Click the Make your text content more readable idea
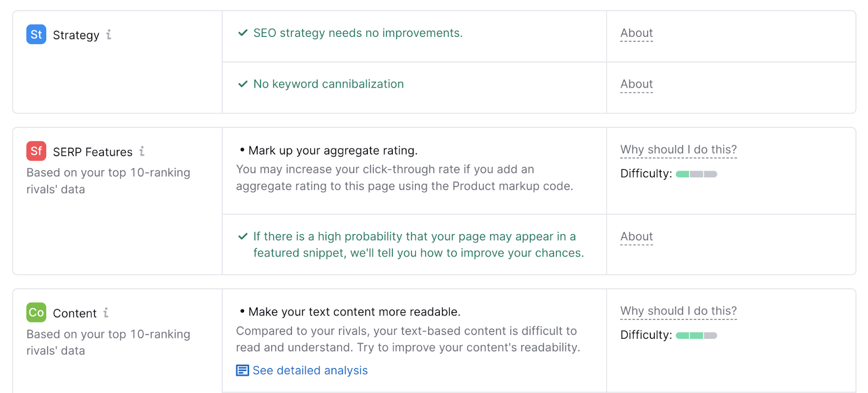The width and height of the screenshot is (868, 393). (354, 312)
